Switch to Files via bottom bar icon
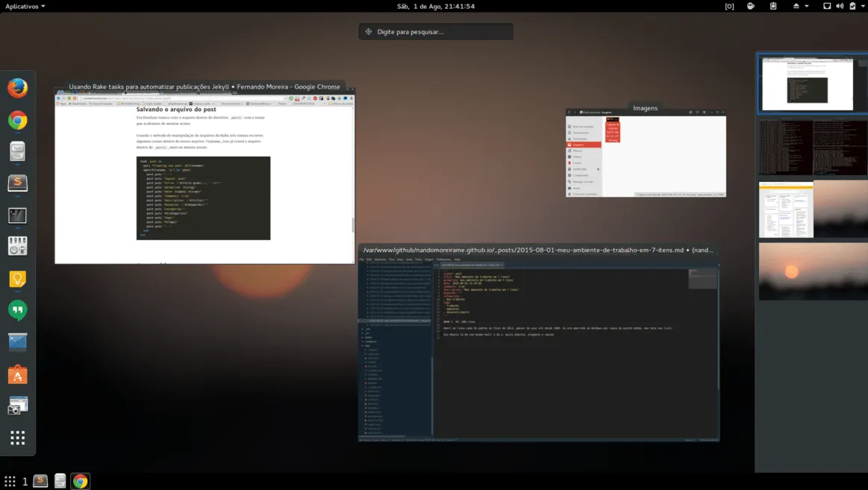868x490 pixels. click(x=60, y=481)
